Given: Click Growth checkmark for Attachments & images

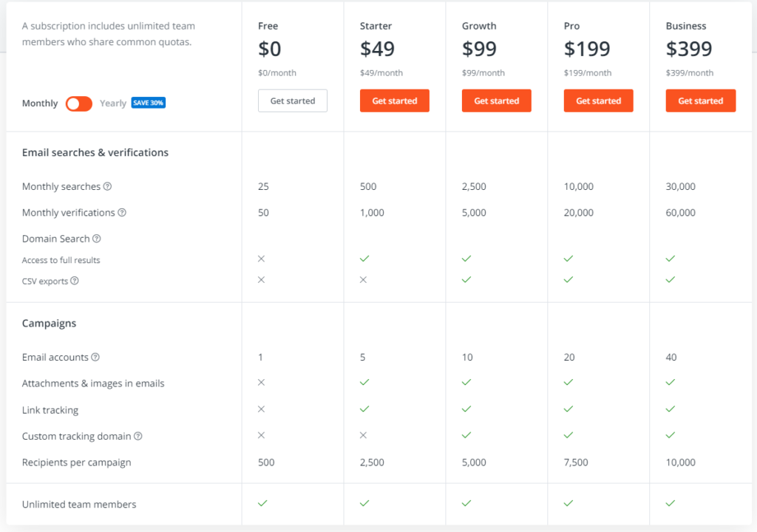Looking at the screenshot, I should click(466, 382).
